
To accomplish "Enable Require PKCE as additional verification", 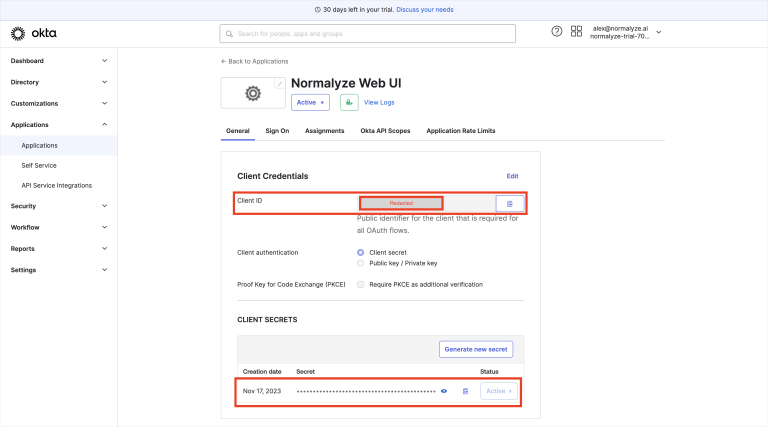I will [361, 284].
